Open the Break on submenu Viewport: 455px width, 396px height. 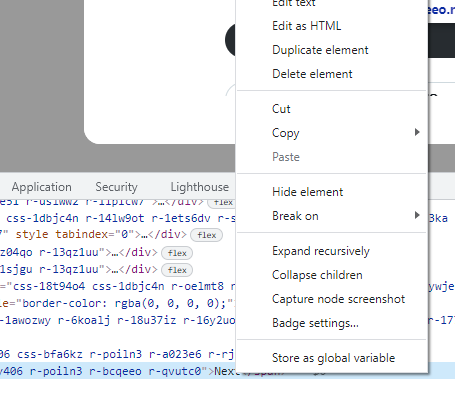(x=332, y=216)
